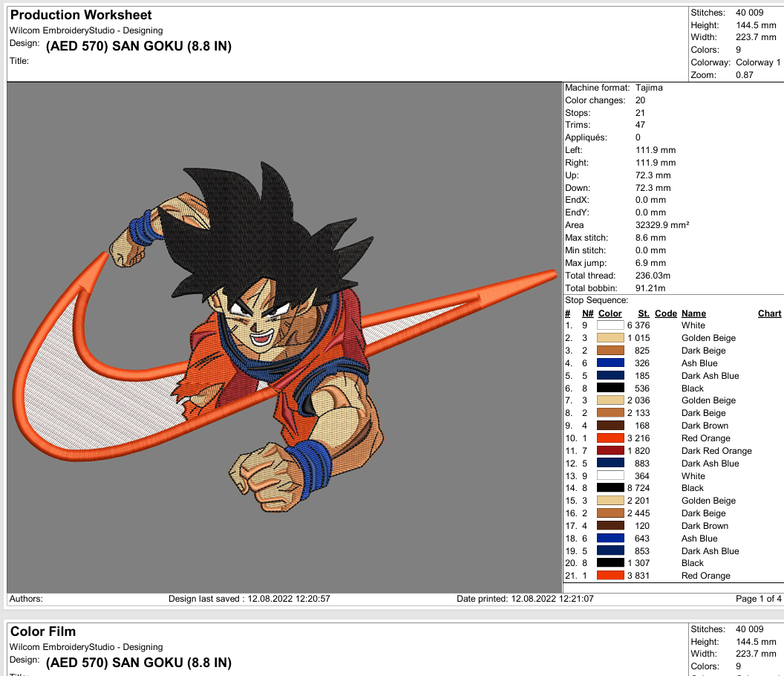The width and height of the screenshot is (784, 676).
Task: Click the 'St.' stitch count column header
Action: pos(643,313)
